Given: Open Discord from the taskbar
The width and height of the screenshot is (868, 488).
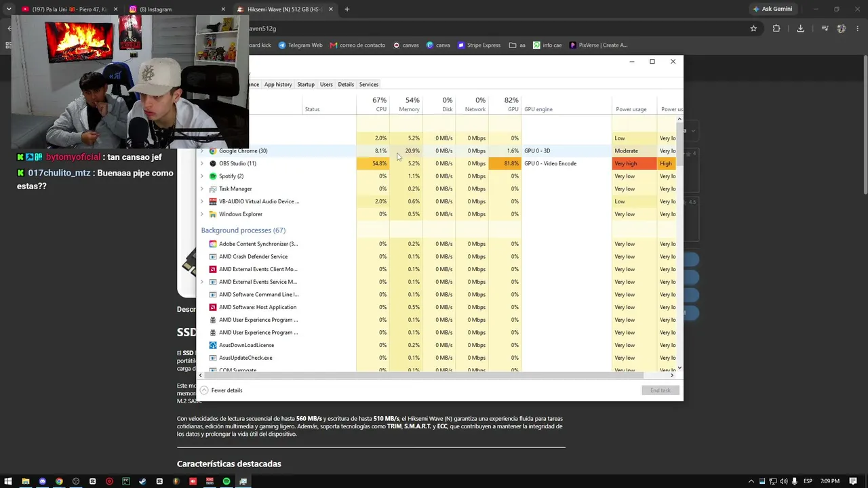Looking at the screenshot, I should tap(42, 481).
